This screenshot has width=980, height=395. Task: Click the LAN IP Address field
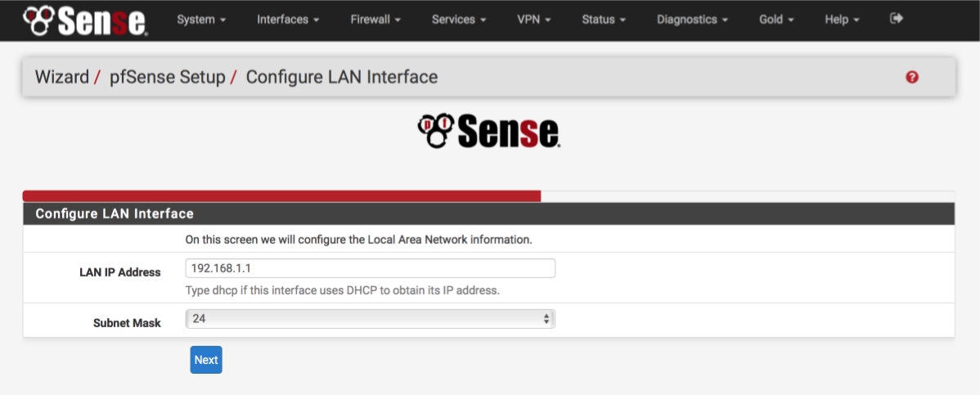370,268
